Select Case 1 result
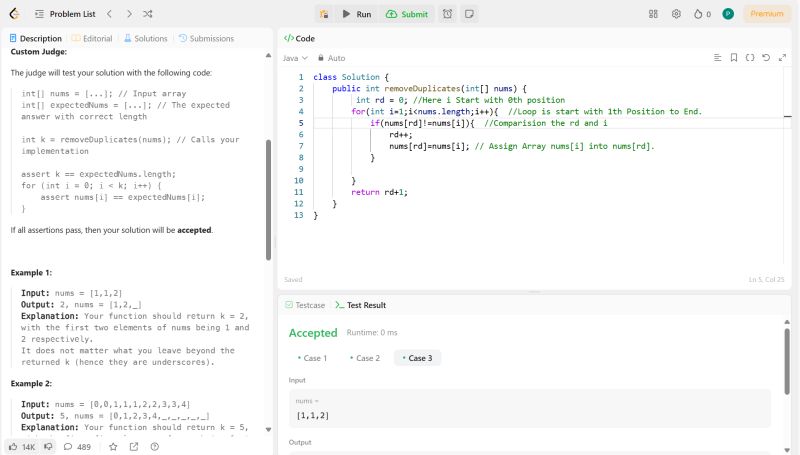This screenshot has height=455, width=800. (x=312, y=358)
